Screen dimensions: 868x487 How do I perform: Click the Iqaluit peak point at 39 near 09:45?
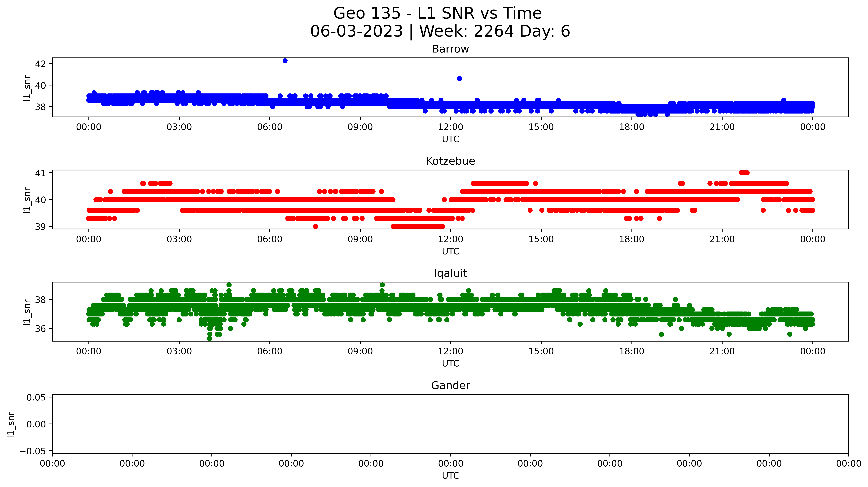pyautogui.click(x=382, y=285)
